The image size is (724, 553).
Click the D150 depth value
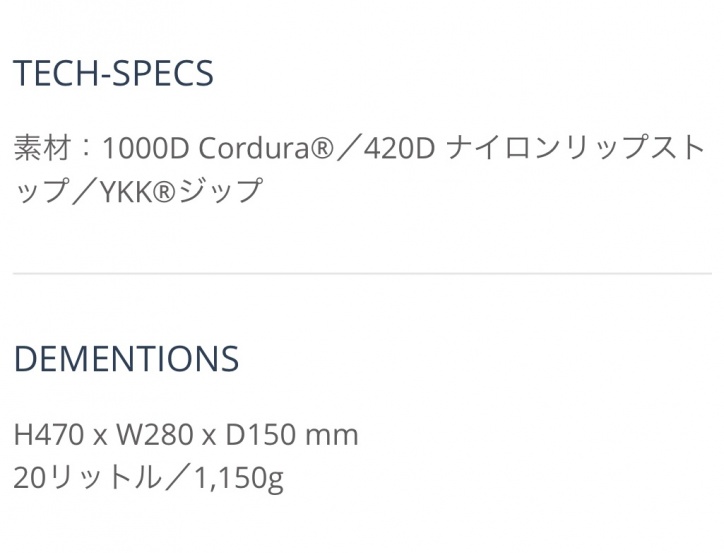click(259, 436)
